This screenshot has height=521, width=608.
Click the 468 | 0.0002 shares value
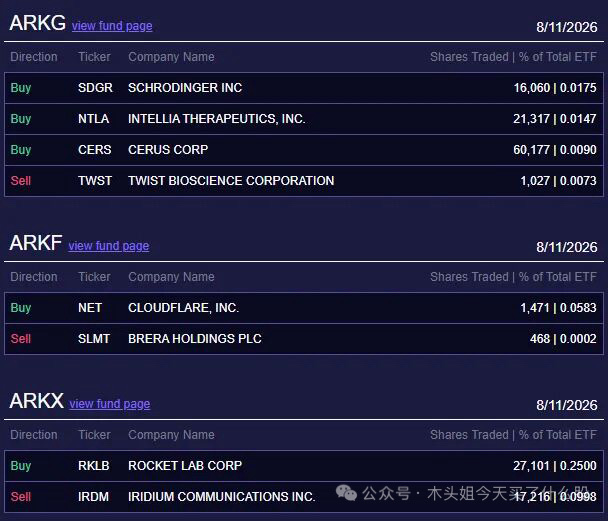click(563, 339)
